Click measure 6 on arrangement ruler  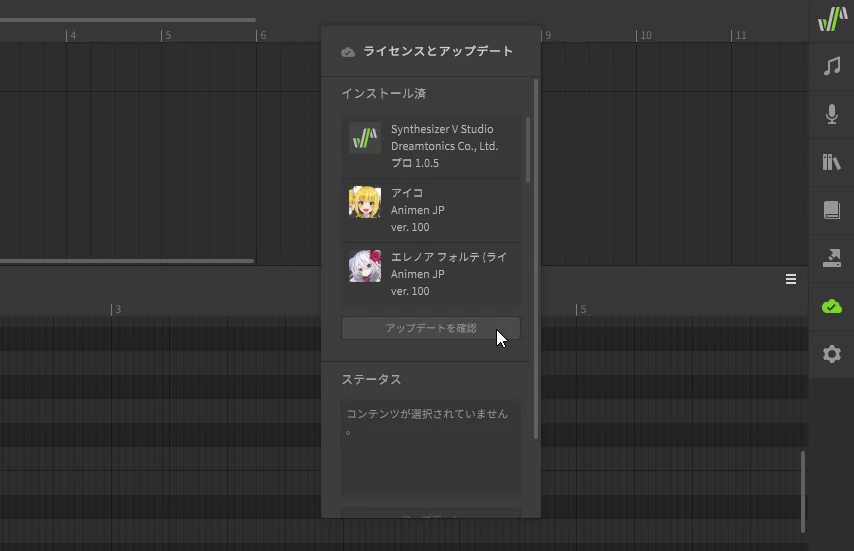pos(263,35)
